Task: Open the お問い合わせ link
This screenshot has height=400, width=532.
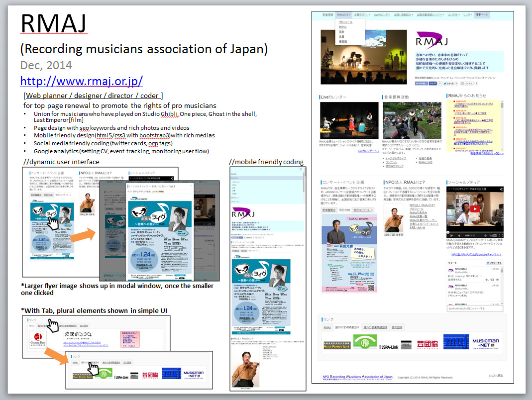Action: 418,228
